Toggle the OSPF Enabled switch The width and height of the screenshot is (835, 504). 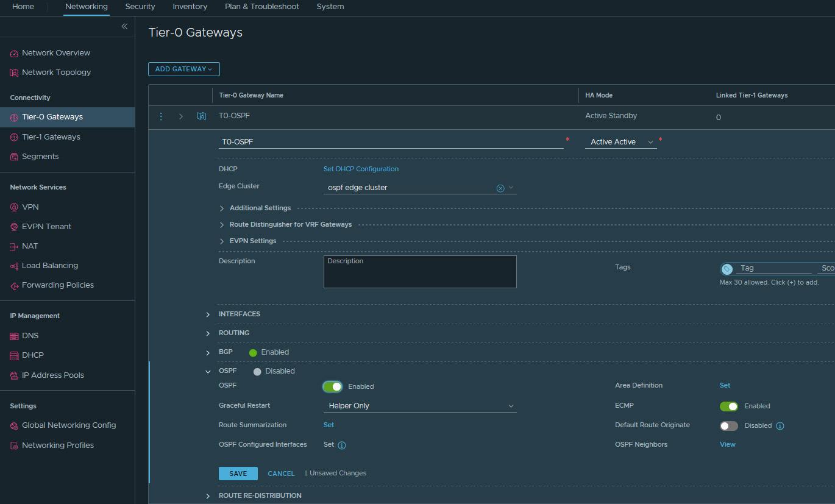(x=332, y=386)
